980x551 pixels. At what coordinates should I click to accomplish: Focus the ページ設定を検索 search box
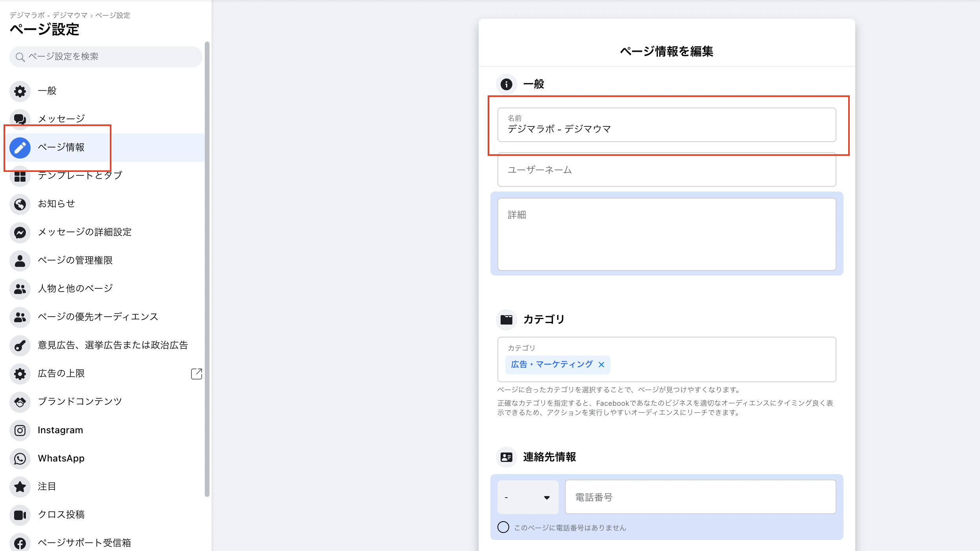point(106,57)
